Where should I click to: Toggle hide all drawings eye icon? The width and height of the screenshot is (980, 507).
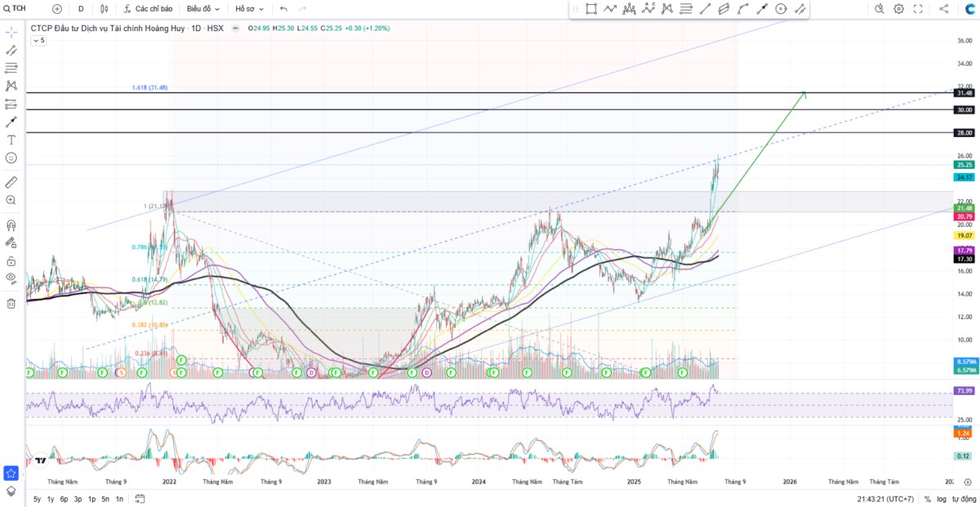pos(11,278)
